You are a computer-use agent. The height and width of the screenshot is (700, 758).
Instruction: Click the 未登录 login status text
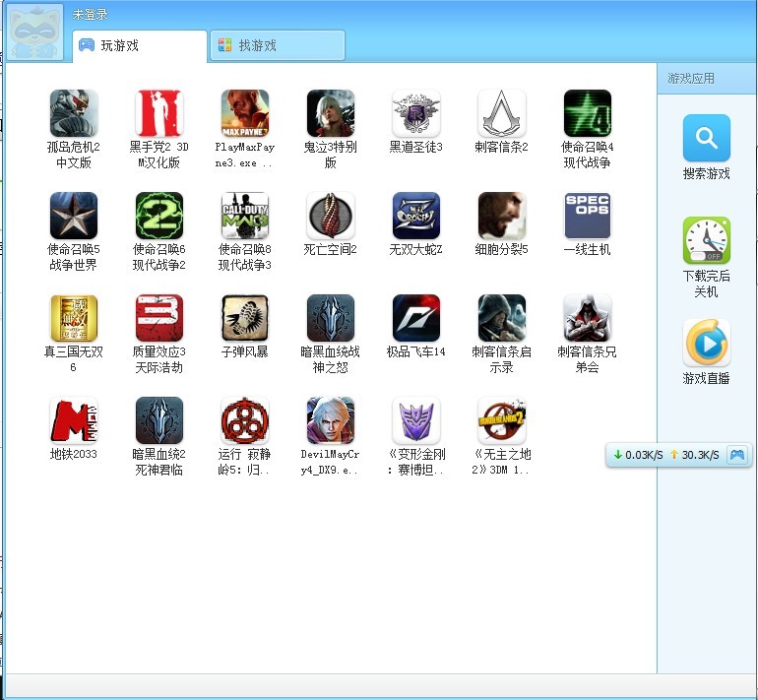tap(90, 15)
